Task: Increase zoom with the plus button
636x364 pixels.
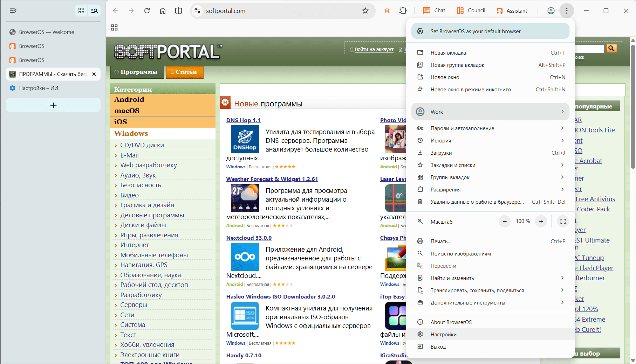Action: [x=541, y=221]
